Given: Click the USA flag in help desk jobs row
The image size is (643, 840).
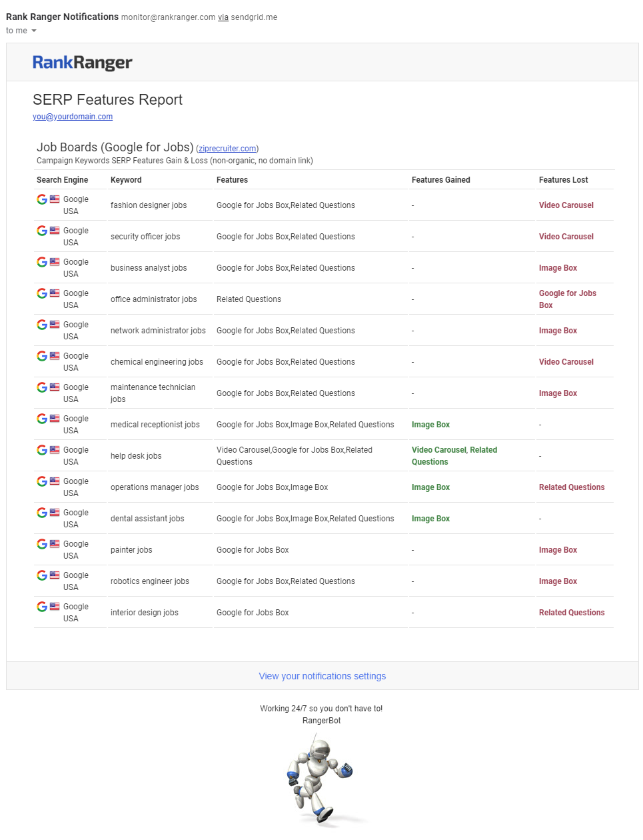Looking at the screenshot, I should coord(55,450).
